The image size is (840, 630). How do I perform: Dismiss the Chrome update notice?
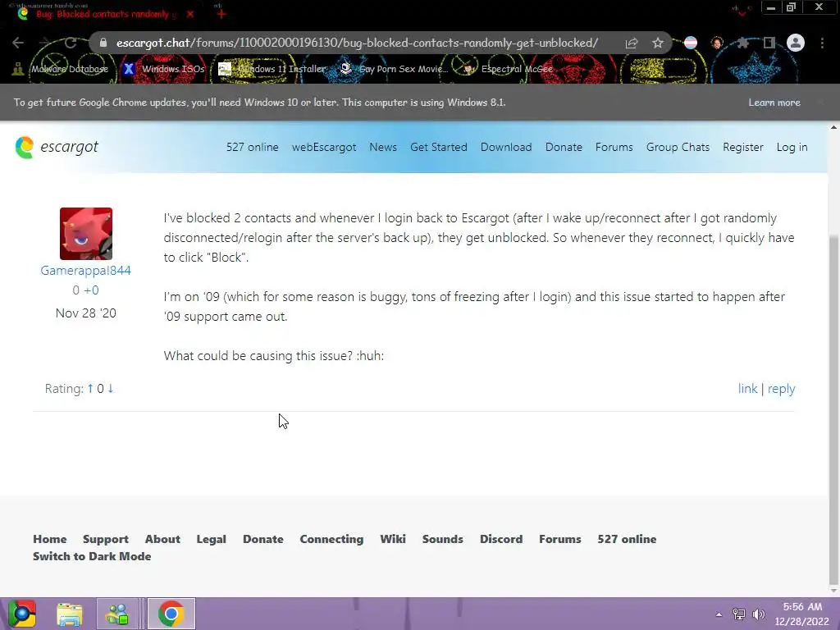820,103
